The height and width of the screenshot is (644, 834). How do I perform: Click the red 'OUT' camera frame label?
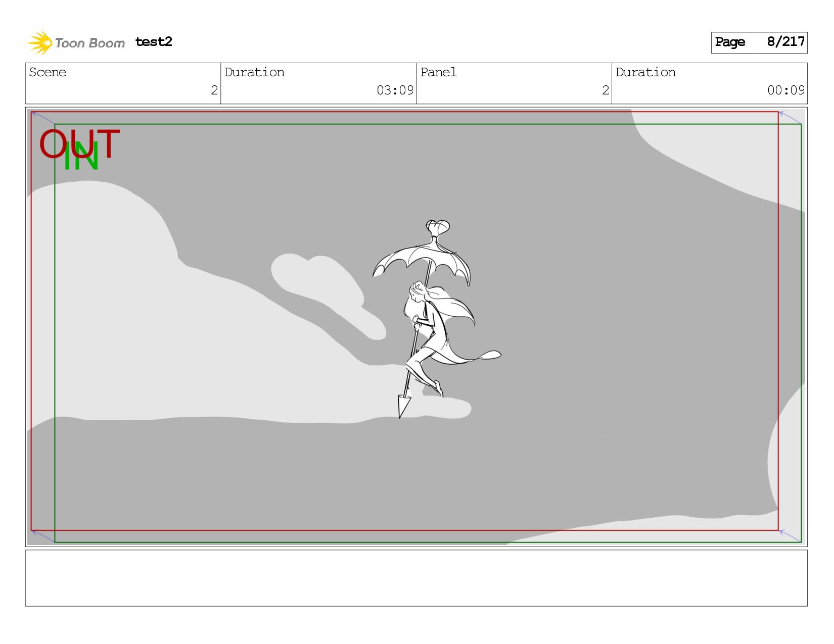tap(79, 143)
